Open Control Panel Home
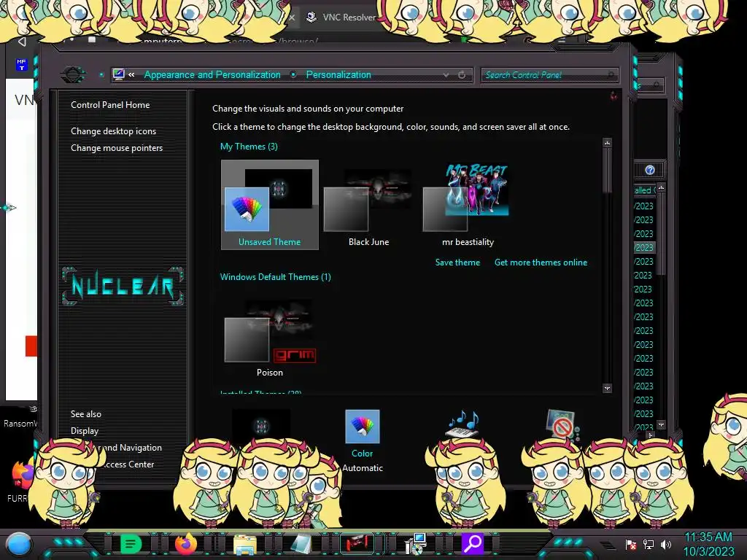 tap(110, 105)
